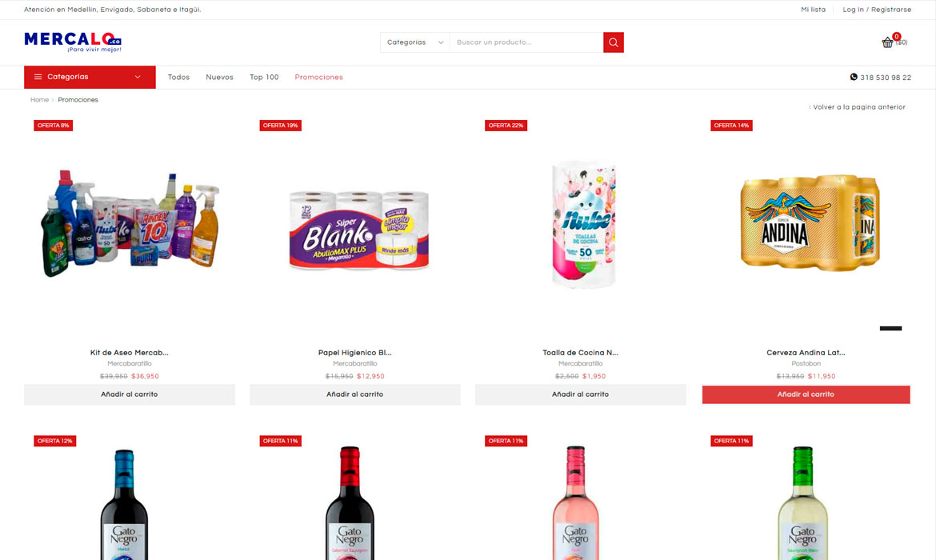Click the WhatsApp phone icon
This screenshot has height=560, width=936.
[854, 77]
